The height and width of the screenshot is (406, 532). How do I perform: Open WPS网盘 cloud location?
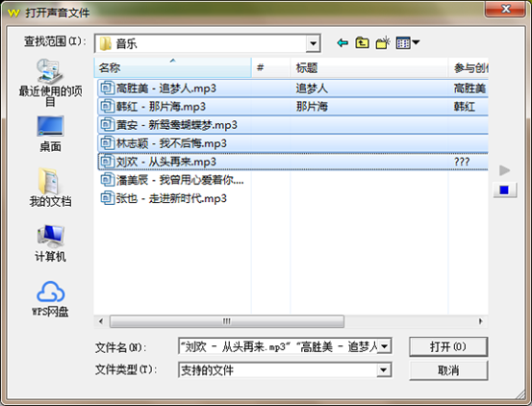pos(50,299)
